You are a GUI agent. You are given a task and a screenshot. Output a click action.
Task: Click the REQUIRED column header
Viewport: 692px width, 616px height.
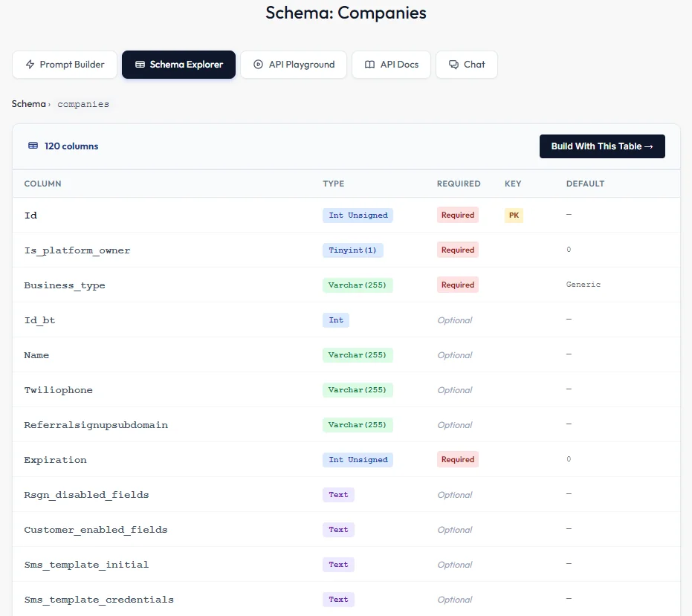(x=459, y=184)
